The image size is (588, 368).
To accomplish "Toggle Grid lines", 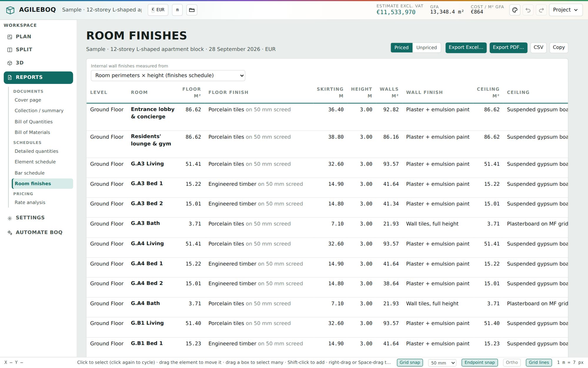I will click(539, 362).
